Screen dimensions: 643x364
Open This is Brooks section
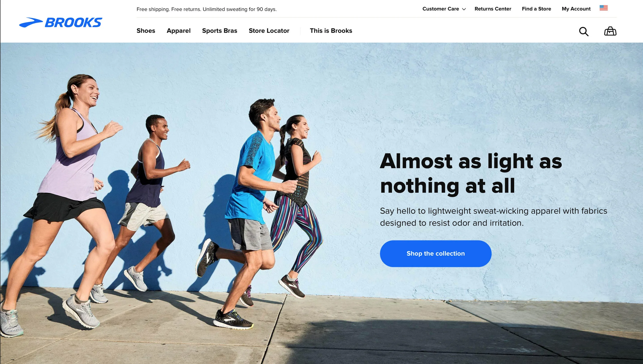(331, 31)
